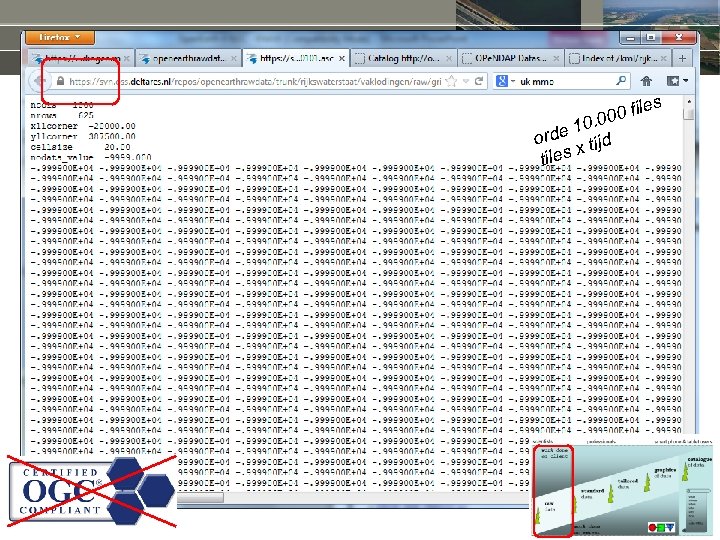Click the OGC Compliant logo image
Viewport: 720px width, 540px height.
click(92, 490)
